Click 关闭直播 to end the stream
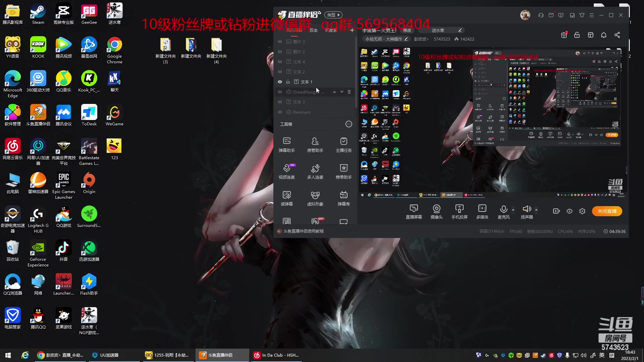The image size is (644, 362). coord(607,211)
